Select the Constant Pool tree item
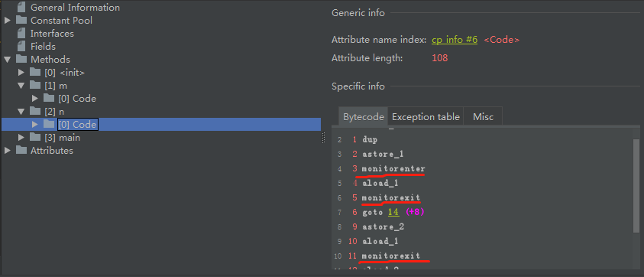This screenshot has width=644, height=277. [x=62, y=20]
